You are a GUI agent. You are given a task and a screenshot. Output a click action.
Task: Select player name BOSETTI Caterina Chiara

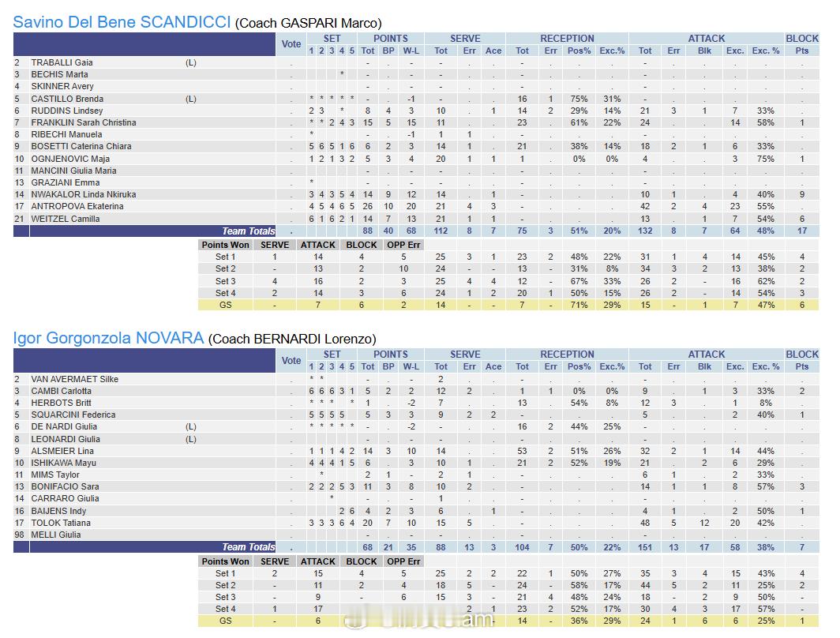point(81,146)
